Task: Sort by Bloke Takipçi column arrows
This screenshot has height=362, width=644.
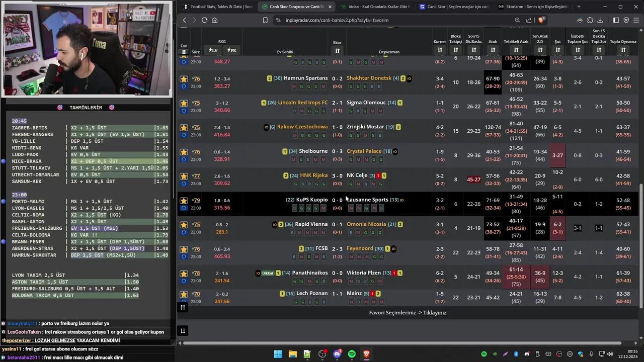Action: pyautogui.click(x=456, y=50)
